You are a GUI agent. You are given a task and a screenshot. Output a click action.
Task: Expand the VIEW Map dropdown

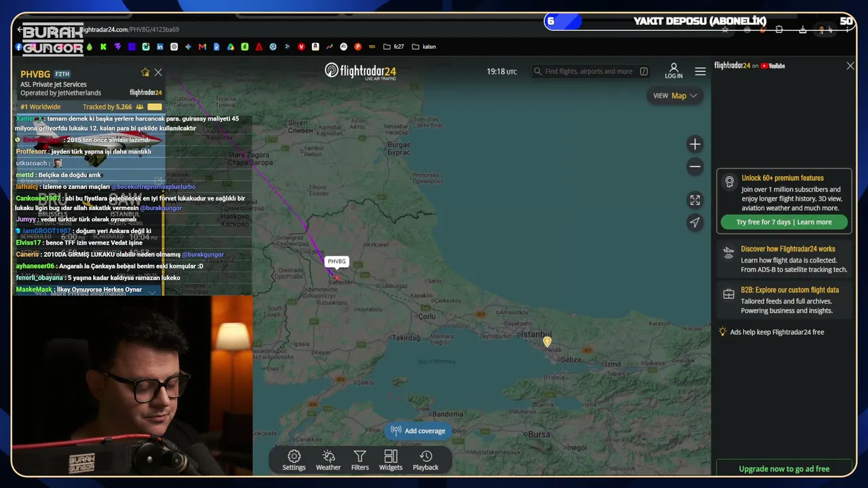coord(675,96)
